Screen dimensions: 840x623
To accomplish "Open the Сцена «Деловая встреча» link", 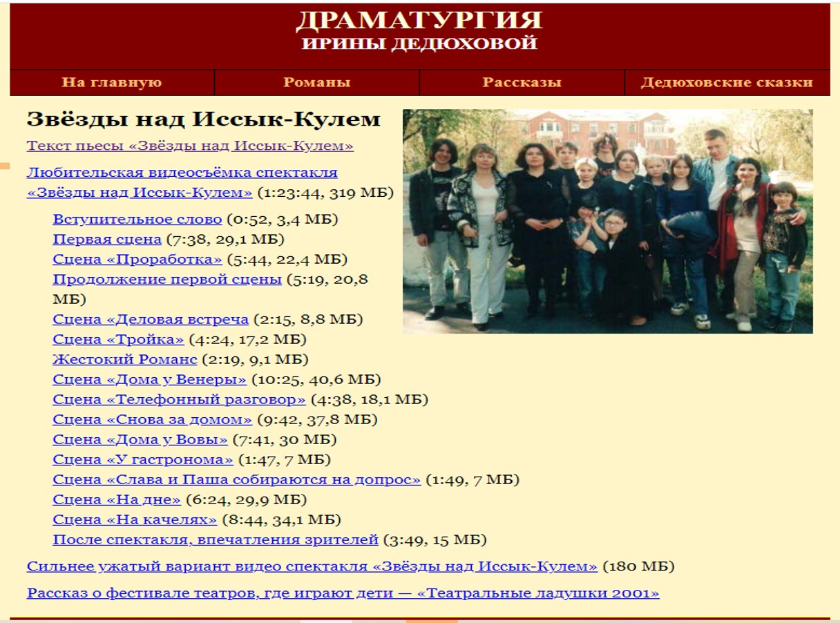I will tap(151, 320).
